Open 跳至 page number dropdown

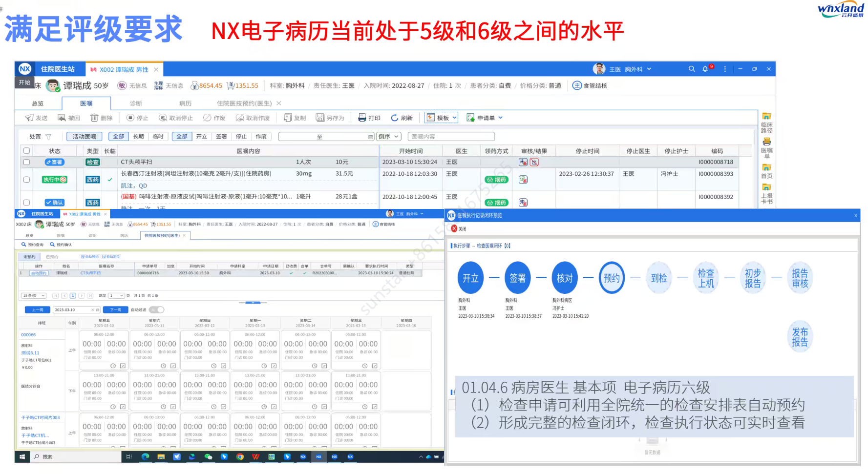point(117,296)
